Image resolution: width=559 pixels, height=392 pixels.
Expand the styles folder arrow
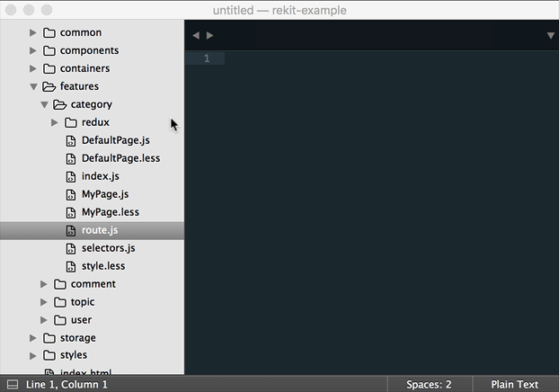click(32, 356)
